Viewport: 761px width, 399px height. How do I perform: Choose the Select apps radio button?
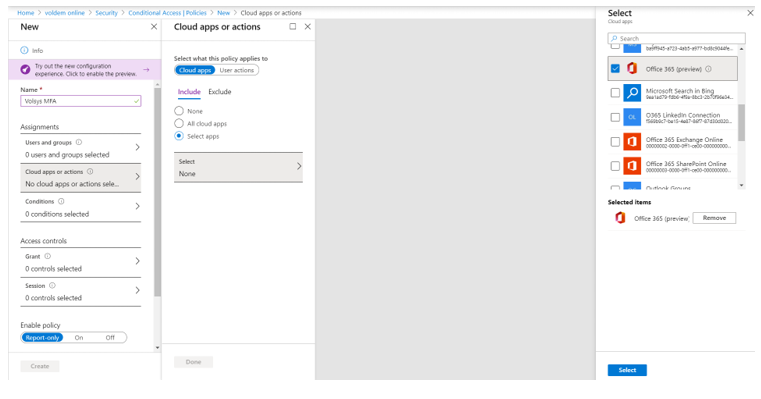pos(179,136)
